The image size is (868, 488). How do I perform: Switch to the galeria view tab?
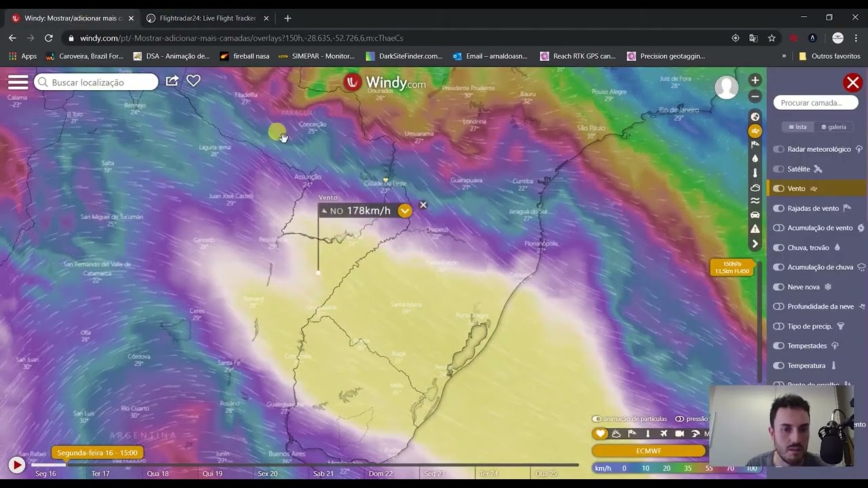(x=833, y=127)
